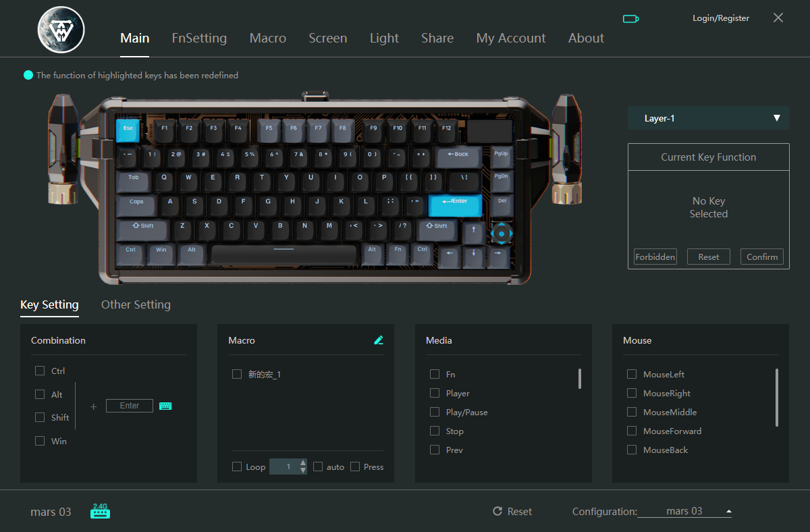Screen dimensions: 810x532
Task: Click the Forbidden button
Action: (x=655, y=257)
